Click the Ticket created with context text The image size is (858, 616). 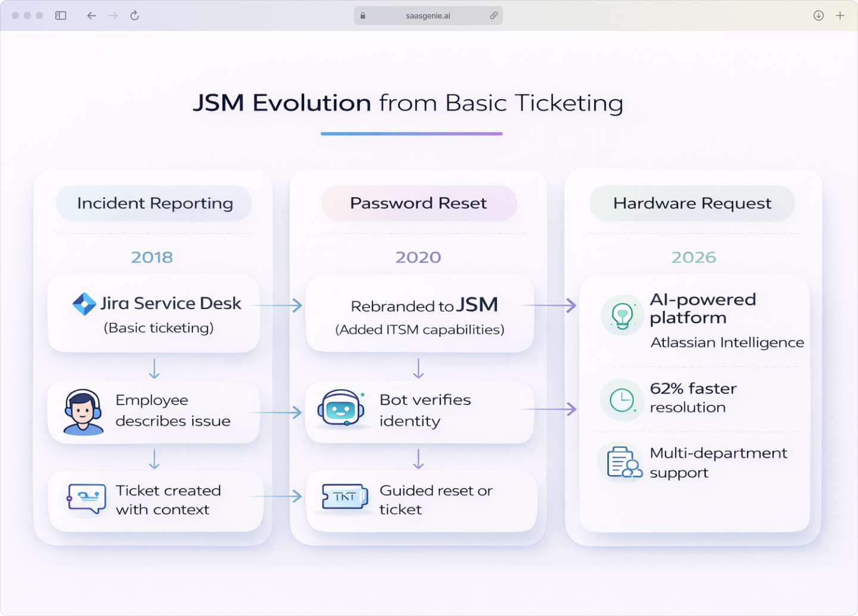tap(169, 500)
